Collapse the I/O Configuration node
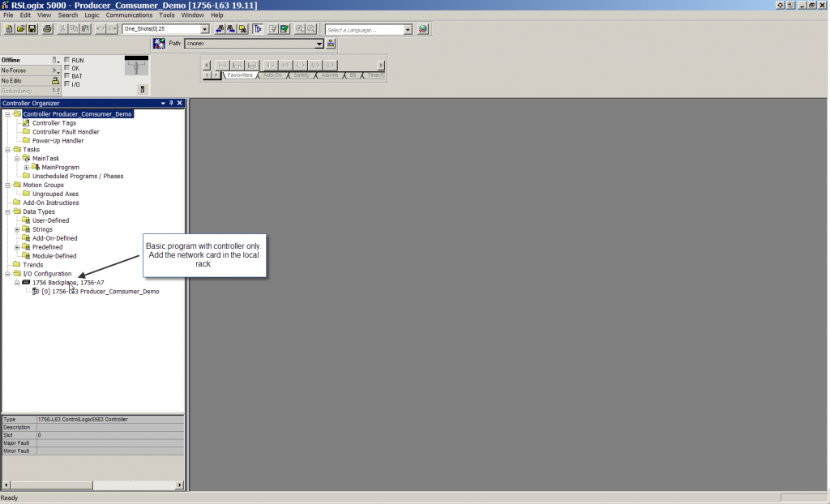 point(7,274)
